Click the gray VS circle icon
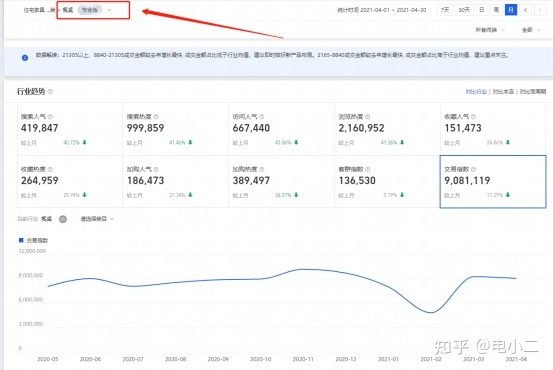Image resolution: width=553 pixels, height=370 pixels. click(63, 219)
